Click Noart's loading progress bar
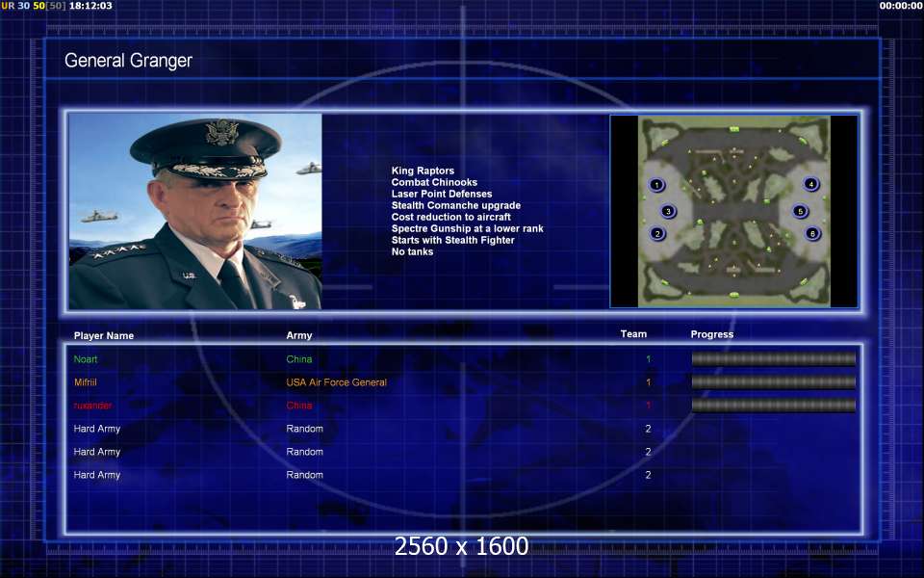The image size is (924, 578). tap(773, 358)
